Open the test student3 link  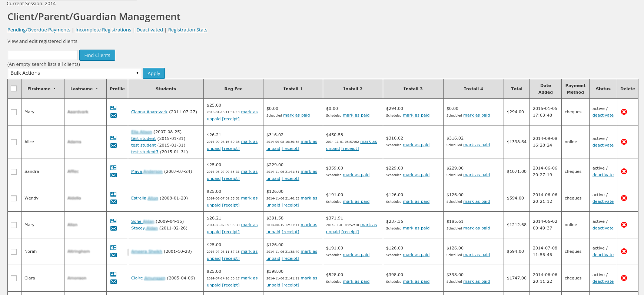pos(145,152)
